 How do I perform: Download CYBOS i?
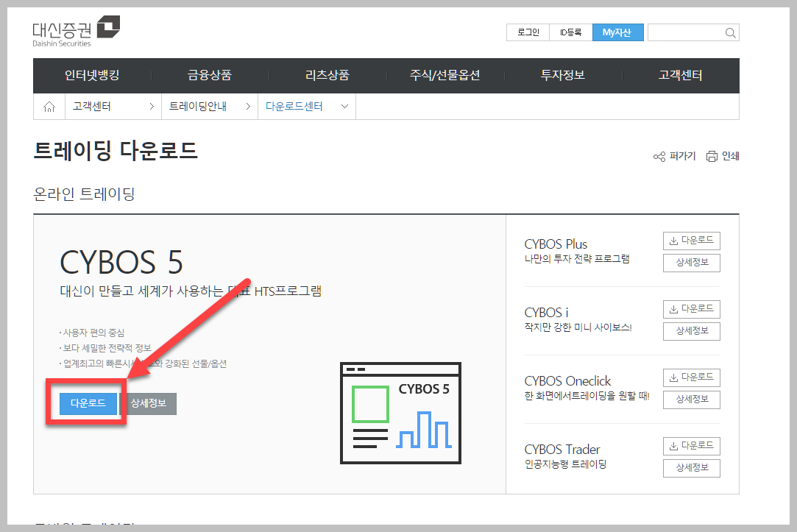[x=691, y=310]
